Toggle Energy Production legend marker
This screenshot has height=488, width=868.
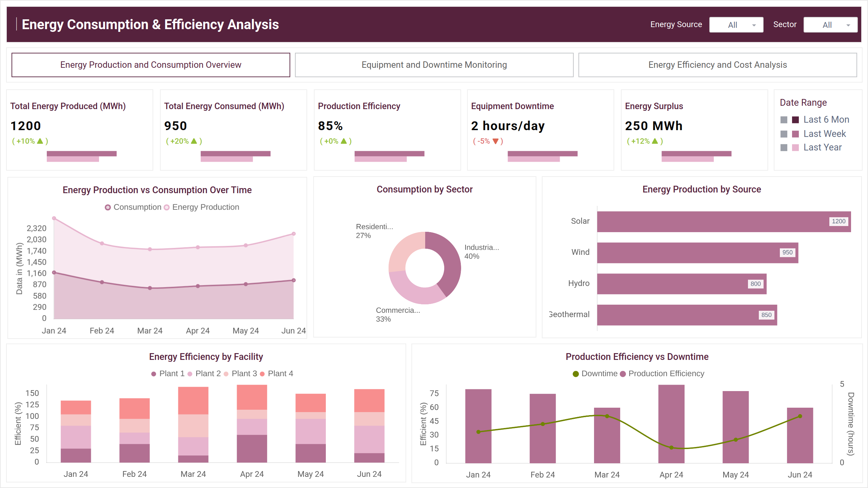pyautogui.click(x=166, y=207)
